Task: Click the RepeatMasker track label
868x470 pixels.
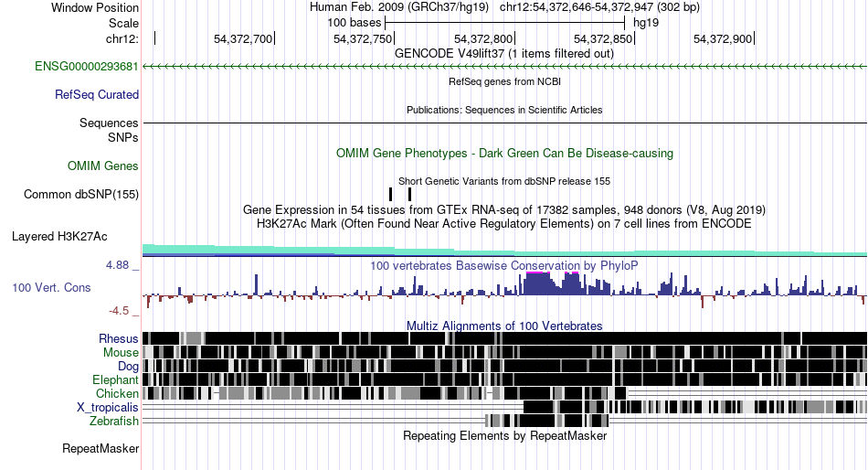Action: click(x=101, y=449)
